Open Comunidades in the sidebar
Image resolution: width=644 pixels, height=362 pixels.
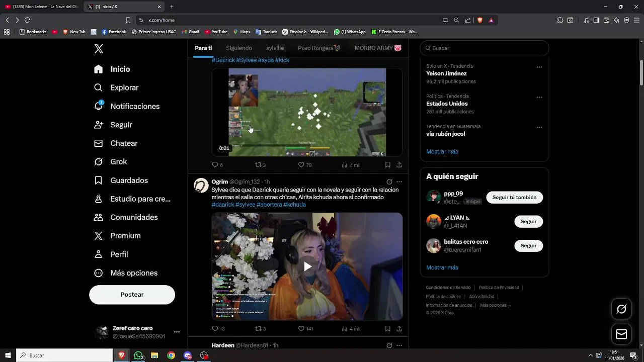tap(126, 217)
